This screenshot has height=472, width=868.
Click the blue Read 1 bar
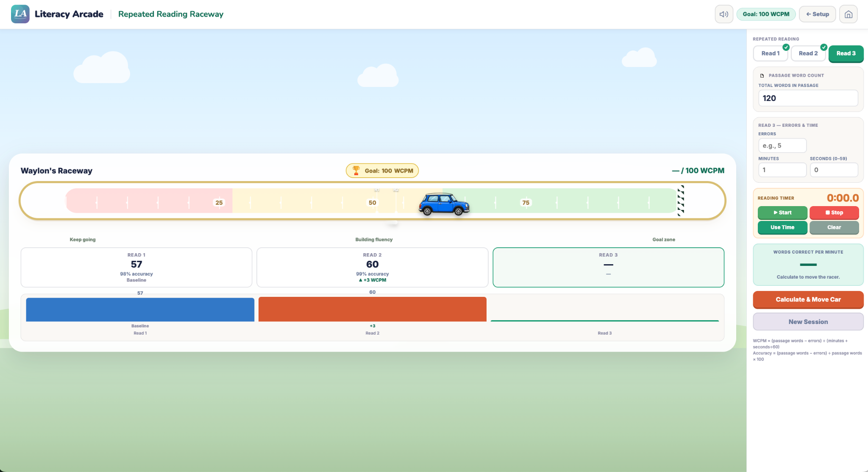[x=140, y=310]
